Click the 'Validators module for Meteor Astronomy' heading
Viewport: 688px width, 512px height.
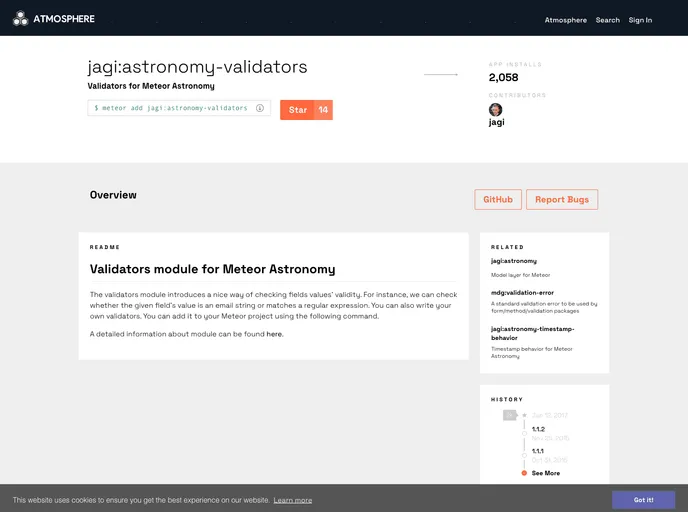212,269
